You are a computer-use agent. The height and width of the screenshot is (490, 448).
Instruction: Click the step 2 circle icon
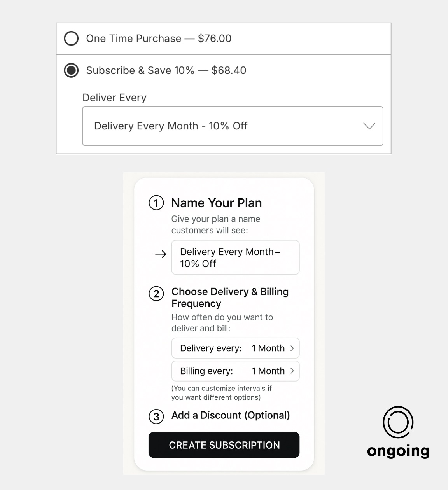[x=156, y=294]
